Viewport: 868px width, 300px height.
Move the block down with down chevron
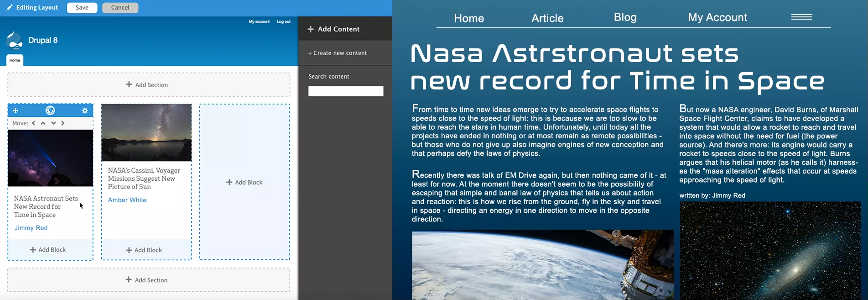click(x=53, y=123)
